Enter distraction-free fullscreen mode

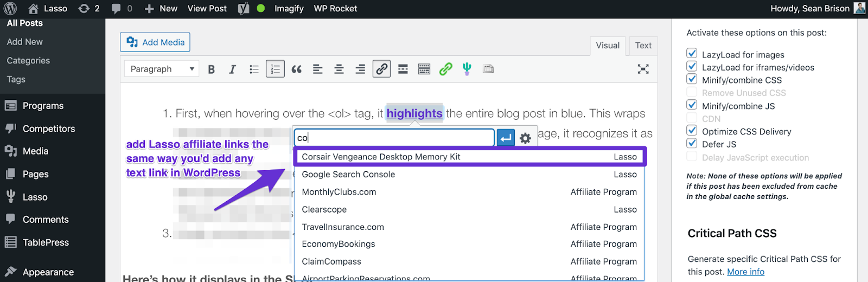[x=643, y=69]
